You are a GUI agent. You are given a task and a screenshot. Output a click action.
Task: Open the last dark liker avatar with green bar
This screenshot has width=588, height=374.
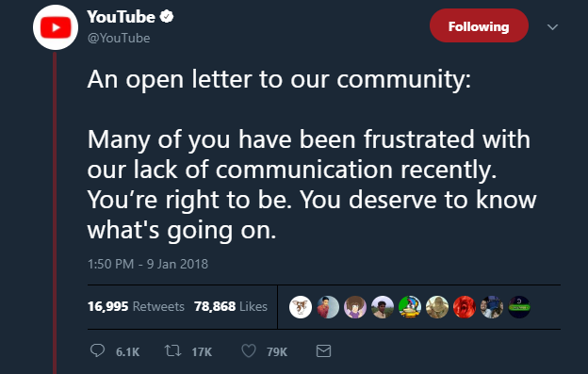click(519, 307)
